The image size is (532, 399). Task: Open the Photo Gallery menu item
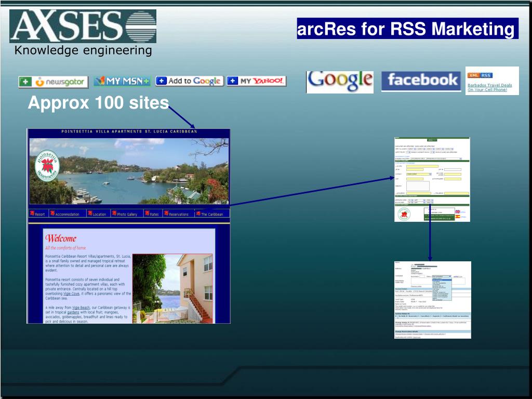pos(125,214)
